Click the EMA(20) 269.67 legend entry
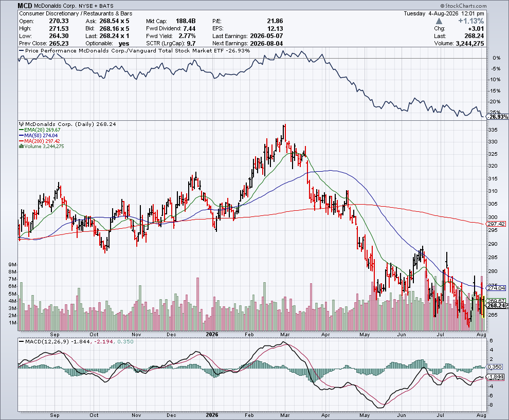The width and height of the screenshot is (509, 420). 42,130
